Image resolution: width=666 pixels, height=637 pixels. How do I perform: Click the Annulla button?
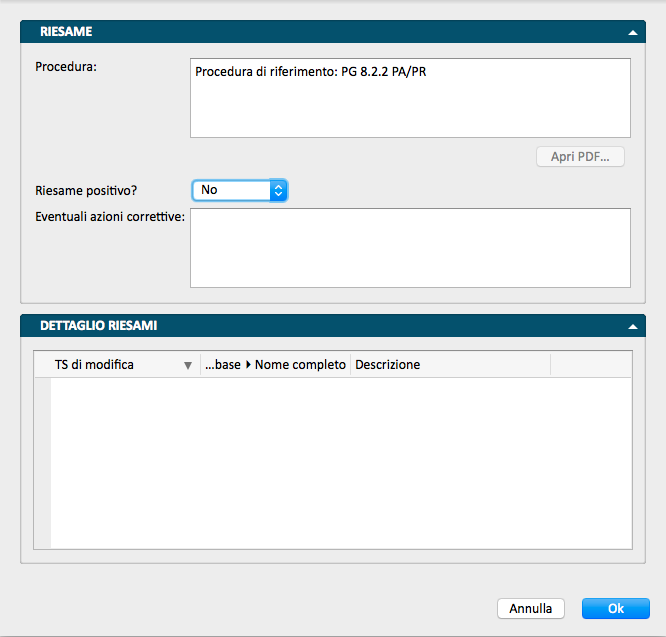pos(530,608)
